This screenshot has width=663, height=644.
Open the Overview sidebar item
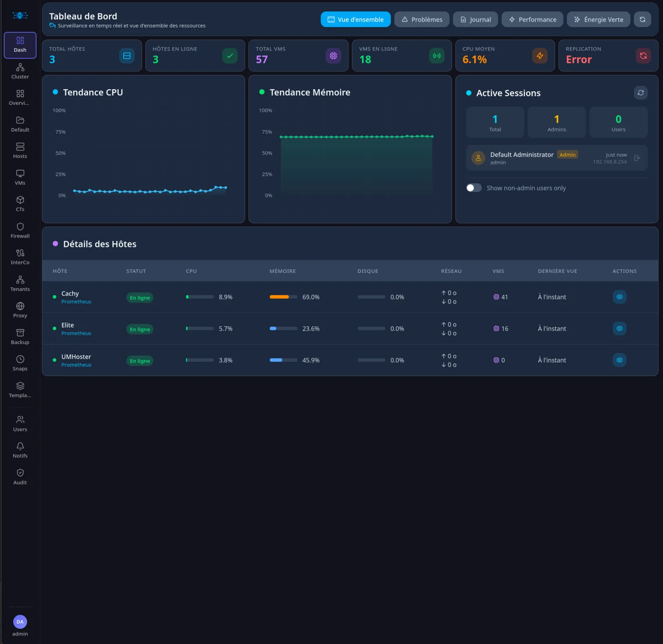coord(20,98)
